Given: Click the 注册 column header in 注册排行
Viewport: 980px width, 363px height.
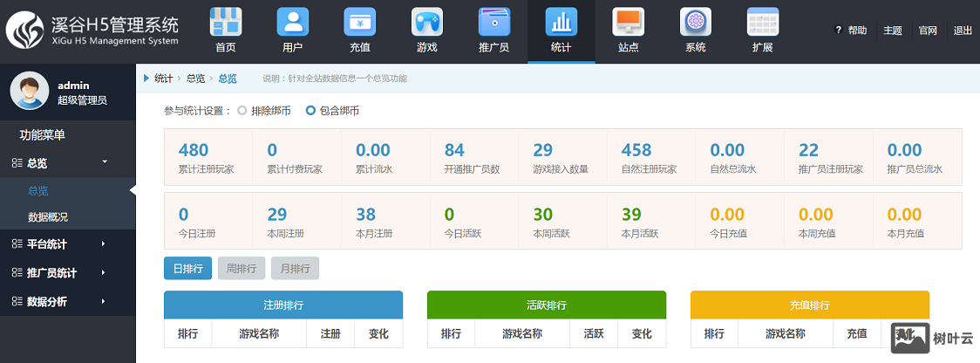Looking at the screenshot, I should tap(330, 333).
